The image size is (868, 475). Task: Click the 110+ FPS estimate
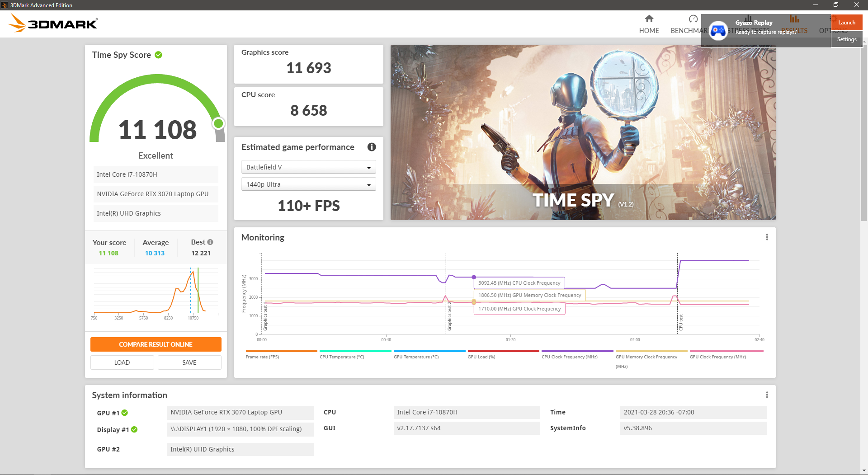click(309, 206)
